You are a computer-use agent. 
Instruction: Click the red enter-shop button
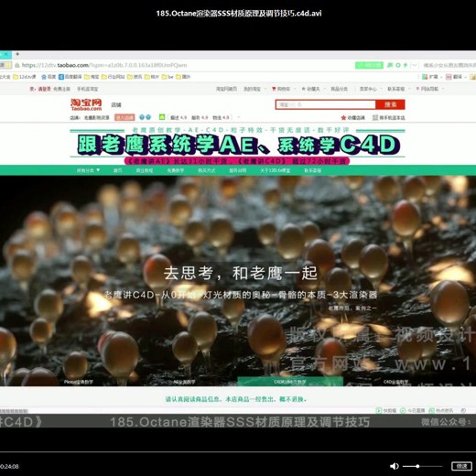(124, 117)
